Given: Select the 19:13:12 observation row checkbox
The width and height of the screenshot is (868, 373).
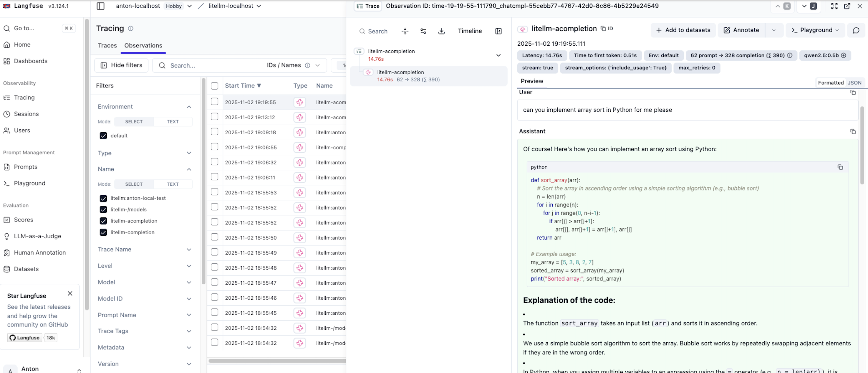Looking at the screenshot, I should (x=214, y=117).
